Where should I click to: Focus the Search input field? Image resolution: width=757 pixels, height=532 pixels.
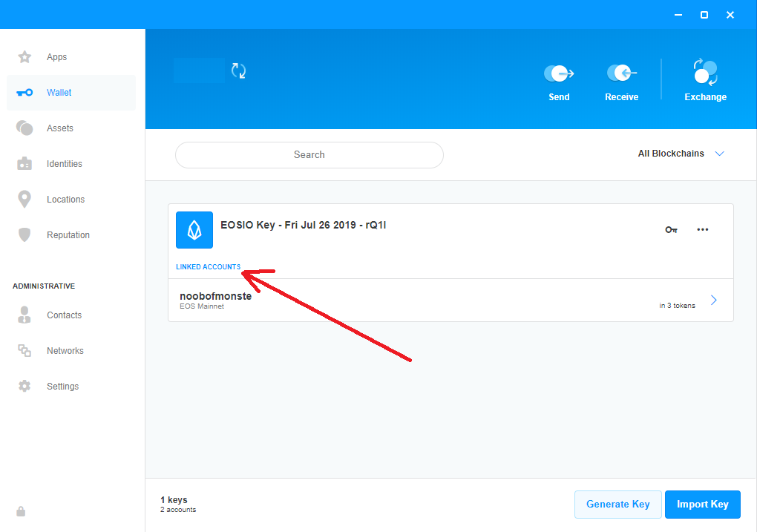(x=309, y=155)
